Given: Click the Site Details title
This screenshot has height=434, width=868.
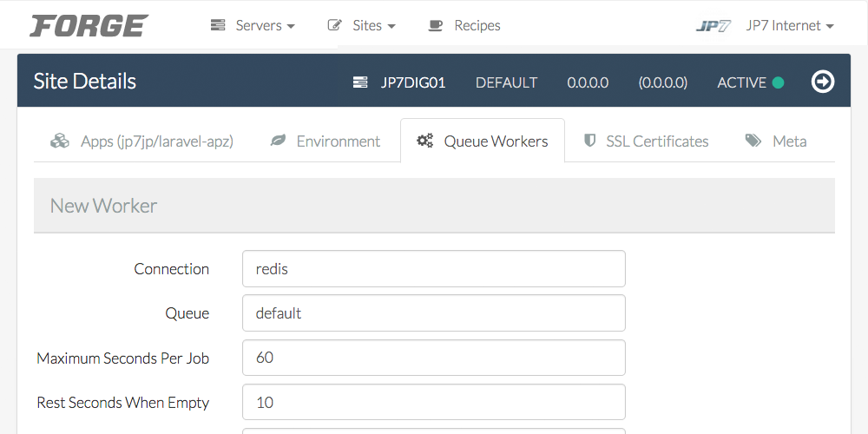Looking at the screenshot, I should tap(85, 82).
